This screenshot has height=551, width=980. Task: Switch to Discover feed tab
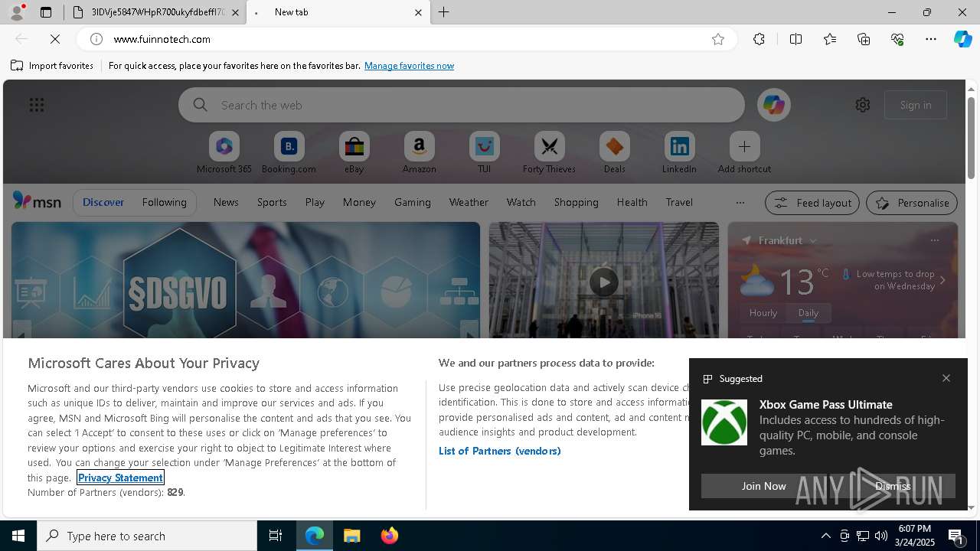pos(103,202)
